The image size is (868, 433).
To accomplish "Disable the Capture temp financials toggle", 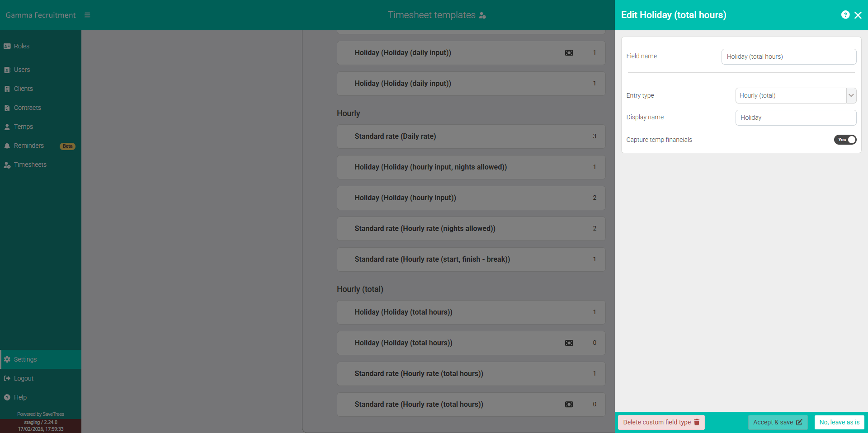I will tap(845, 140).
